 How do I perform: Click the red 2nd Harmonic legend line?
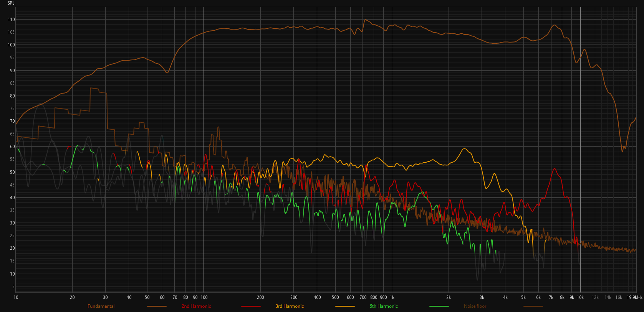click(251, 306)
